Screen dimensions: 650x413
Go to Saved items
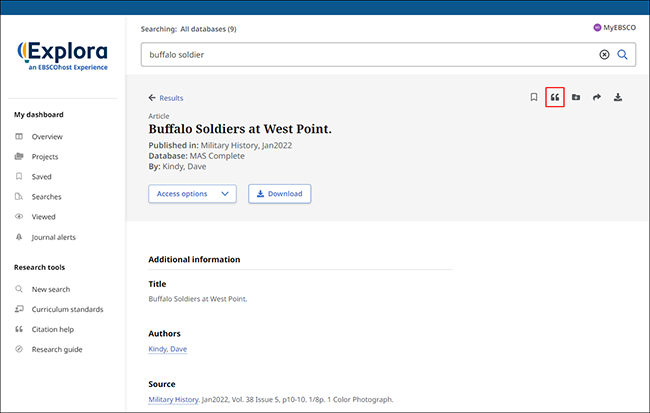41,177
